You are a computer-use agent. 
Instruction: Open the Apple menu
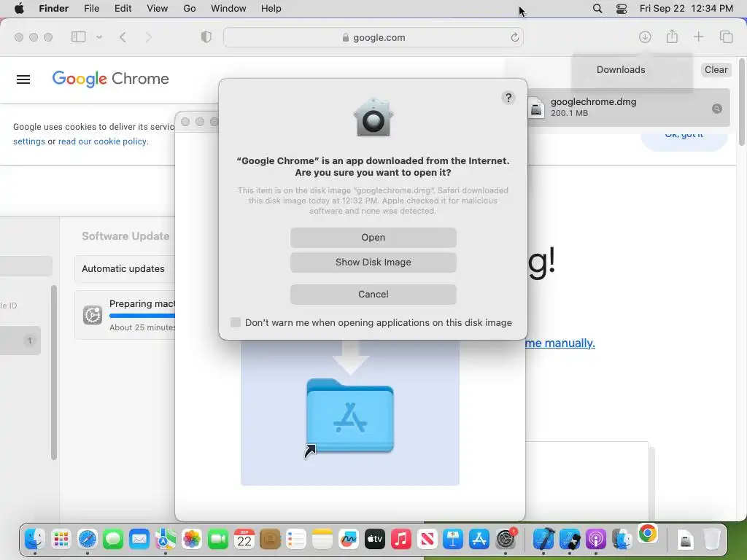[19, 9]
